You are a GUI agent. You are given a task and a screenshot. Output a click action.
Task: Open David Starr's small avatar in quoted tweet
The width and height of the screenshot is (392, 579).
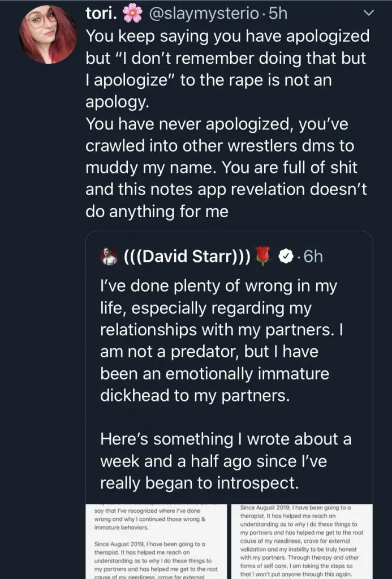coord(110,257)
